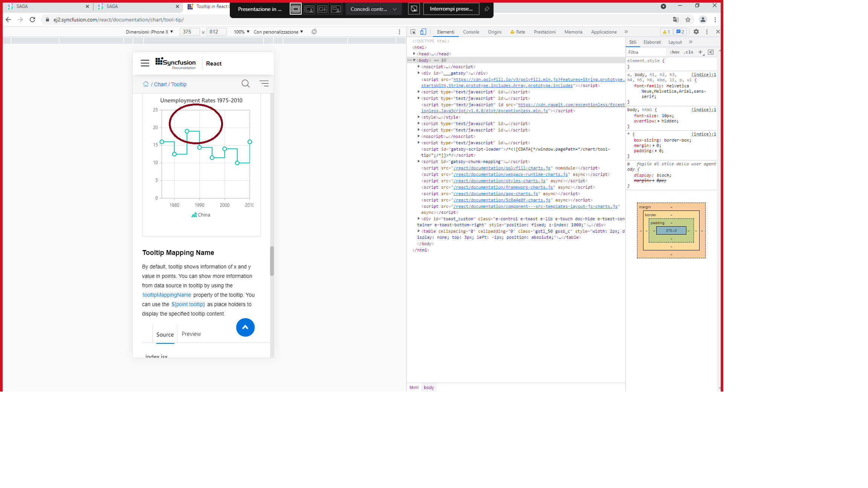Click the Chart breadcrumb link
Screen dimensions: 868x488
click(160, 84)
